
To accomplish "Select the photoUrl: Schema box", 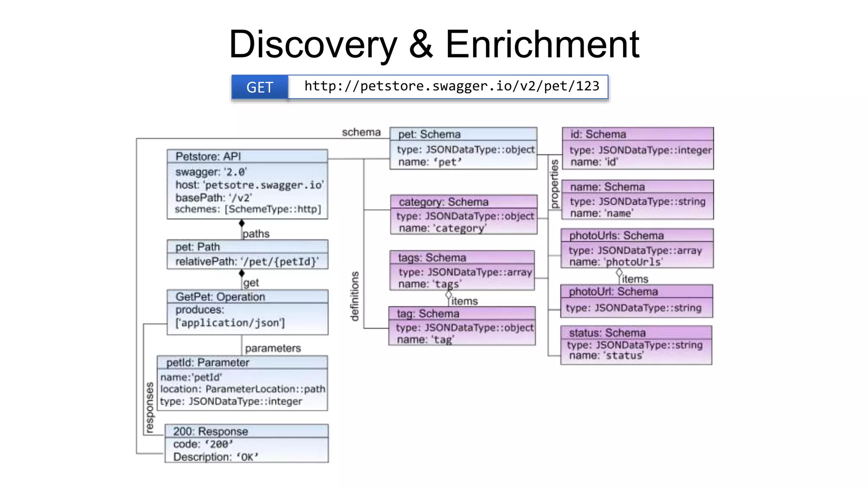I will tap(637, 301).
